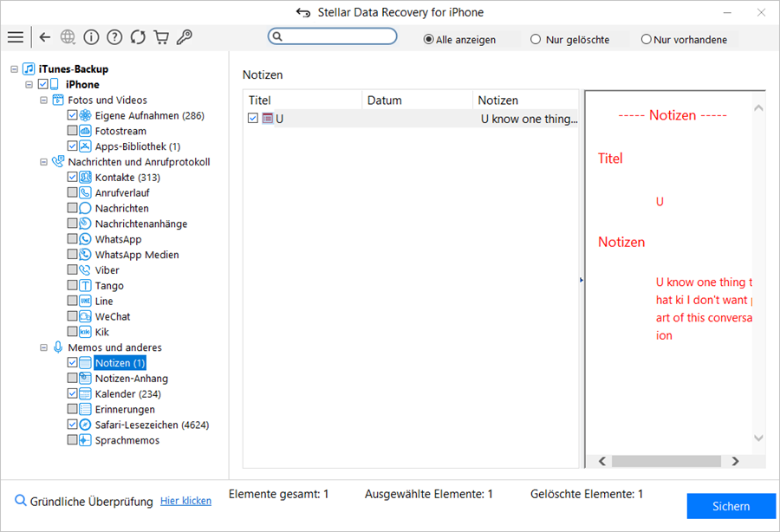Open the shopping cart icon
The height and width of the screenshot is (532, 780).
[161, 36]
